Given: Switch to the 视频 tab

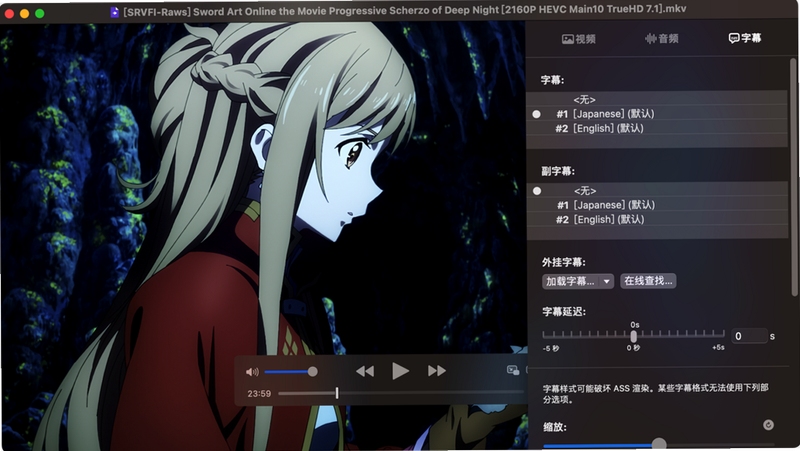Looking at the screenshot, I should 579,39.
